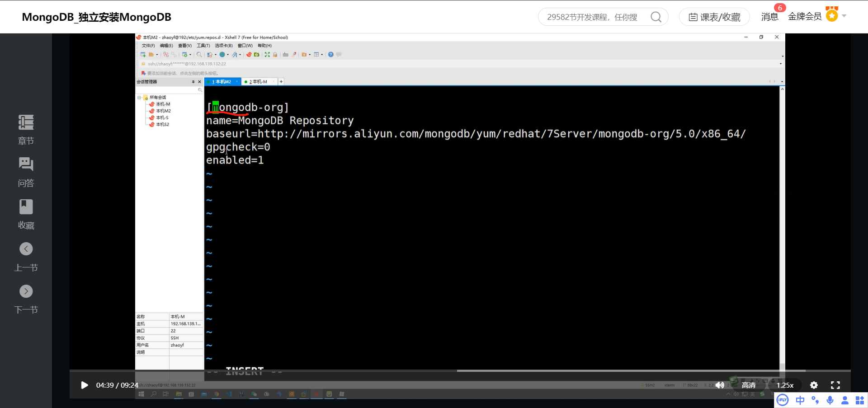This screenshot has width=868, height=408.
Task: Click the highlight pen icon in Xshell toolbar
Action: click(294, 55)
